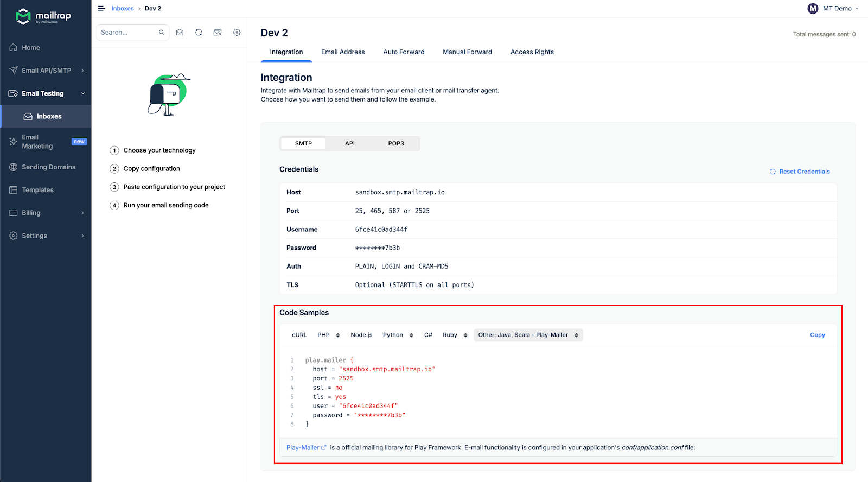
Task: Select the API integration tab
Action: pyautogui.click(x=350, y=143)
